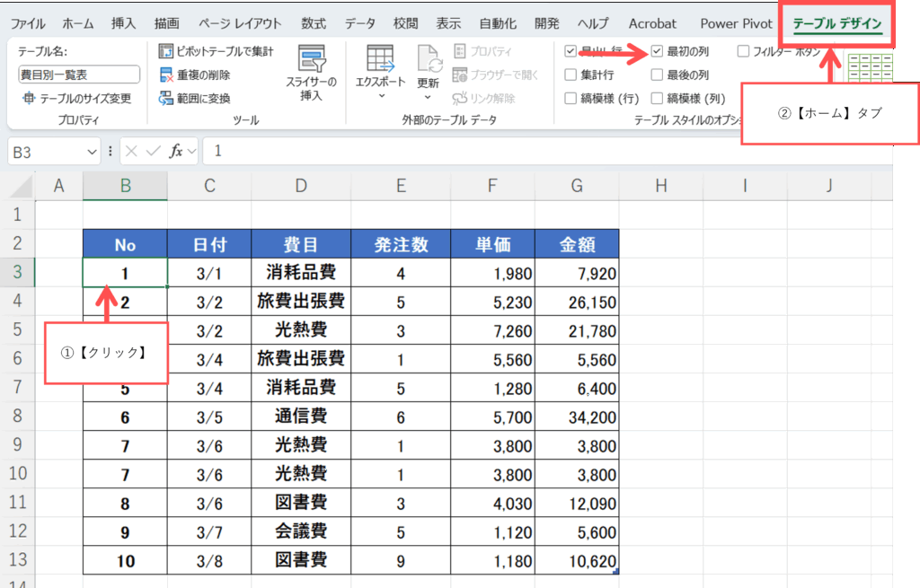Enable the 集計行 checkbox

tap(571, 75)
